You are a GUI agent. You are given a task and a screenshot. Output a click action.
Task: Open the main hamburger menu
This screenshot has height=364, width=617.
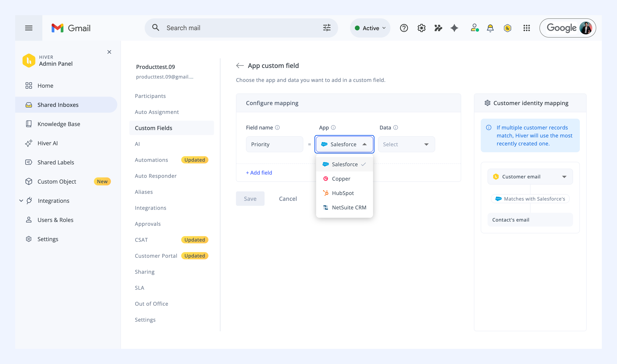(x=29, y=28)
